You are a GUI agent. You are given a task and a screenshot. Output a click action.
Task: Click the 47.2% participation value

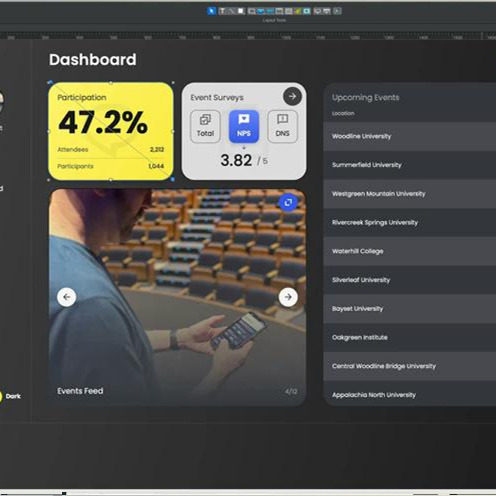(x=103, y=122)
